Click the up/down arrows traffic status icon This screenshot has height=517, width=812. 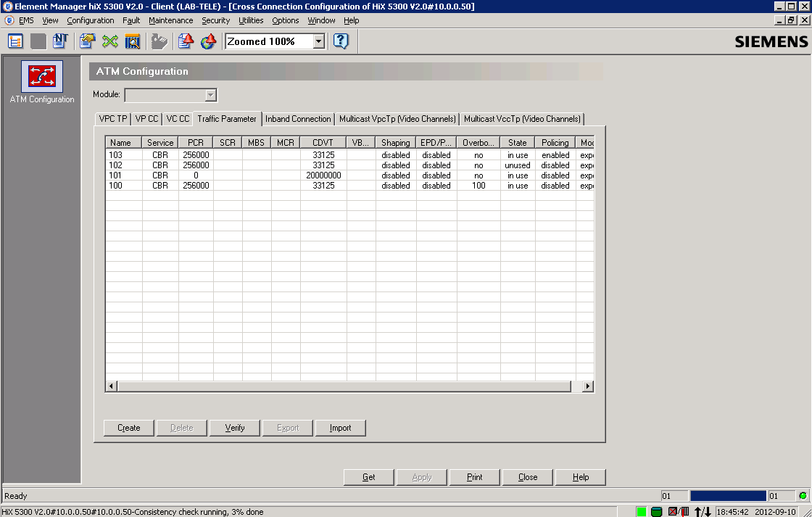703,512
